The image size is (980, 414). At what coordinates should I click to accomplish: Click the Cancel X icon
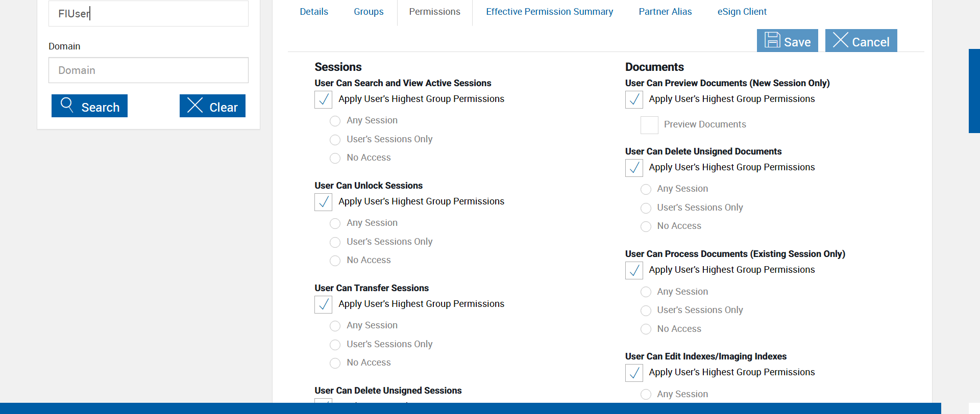pyautogui.click(x=840, y=40)
